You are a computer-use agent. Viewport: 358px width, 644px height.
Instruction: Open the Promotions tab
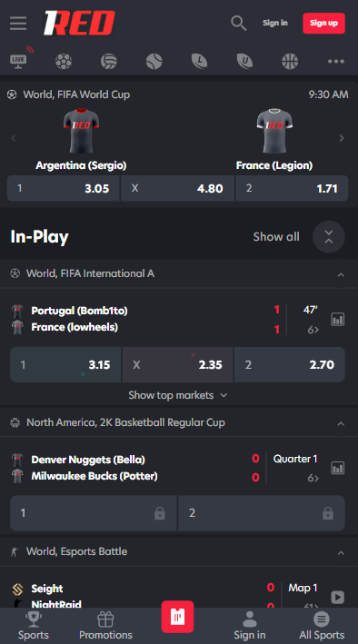[105, 625]
